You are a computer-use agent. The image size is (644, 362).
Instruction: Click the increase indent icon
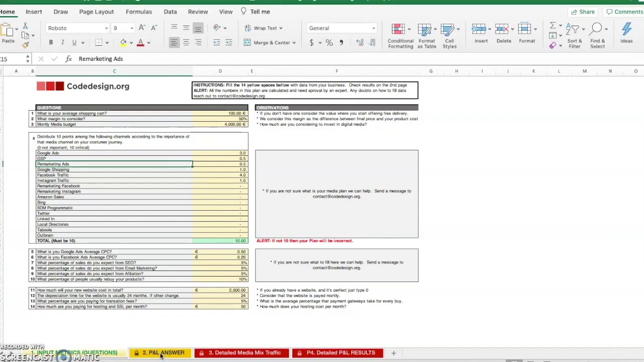228,43
